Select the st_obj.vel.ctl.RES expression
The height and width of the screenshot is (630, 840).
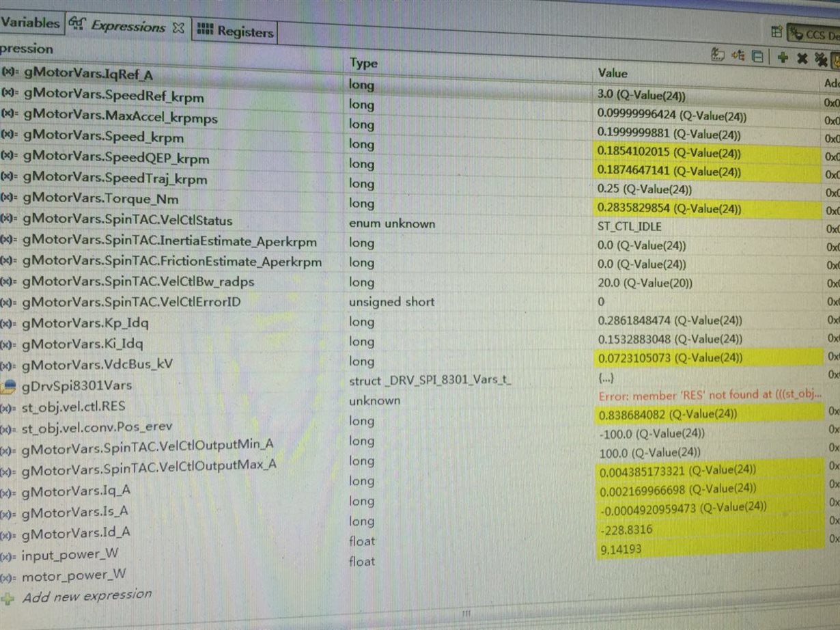click(73, 408)
